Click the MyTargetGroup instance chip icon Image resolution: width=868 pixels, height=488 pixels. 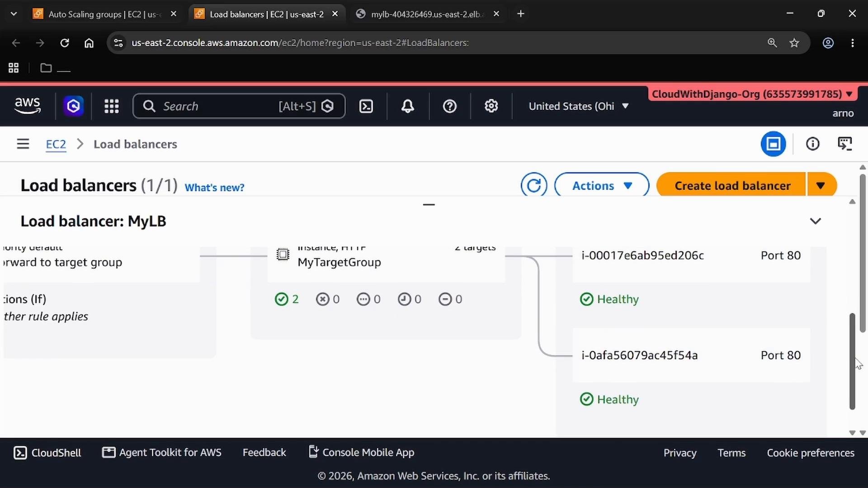click(x=283, y=255)
